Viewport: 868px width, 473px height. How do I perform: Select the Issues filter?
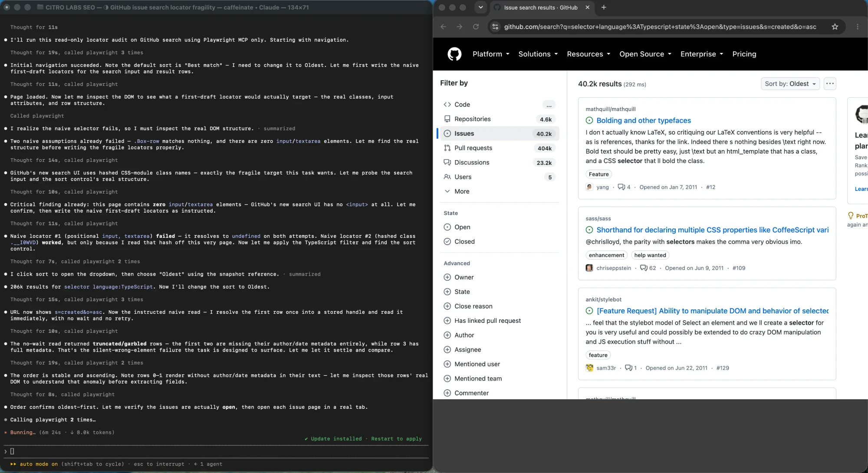click(500, 134)
